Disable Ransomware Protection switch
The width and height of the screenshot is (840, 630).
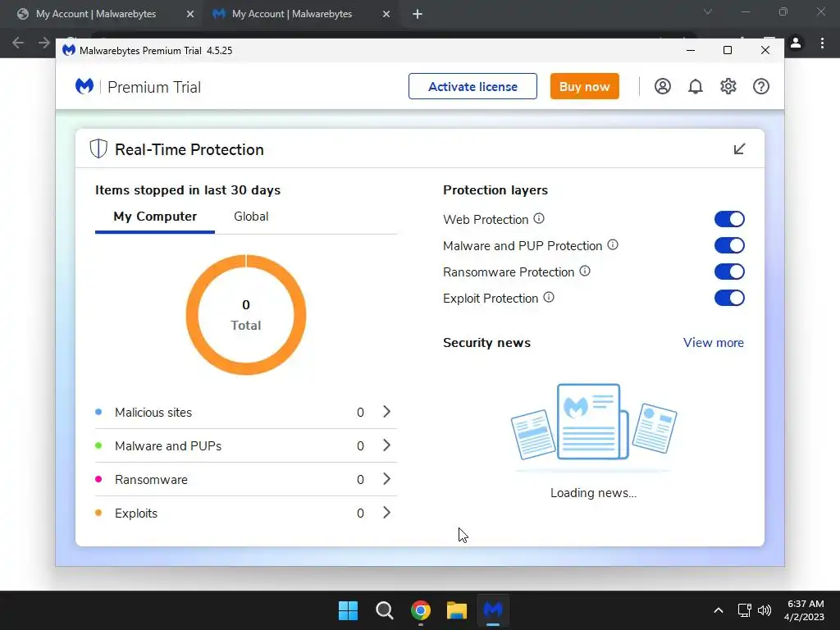pyautogui.click(x=729, y=272)
